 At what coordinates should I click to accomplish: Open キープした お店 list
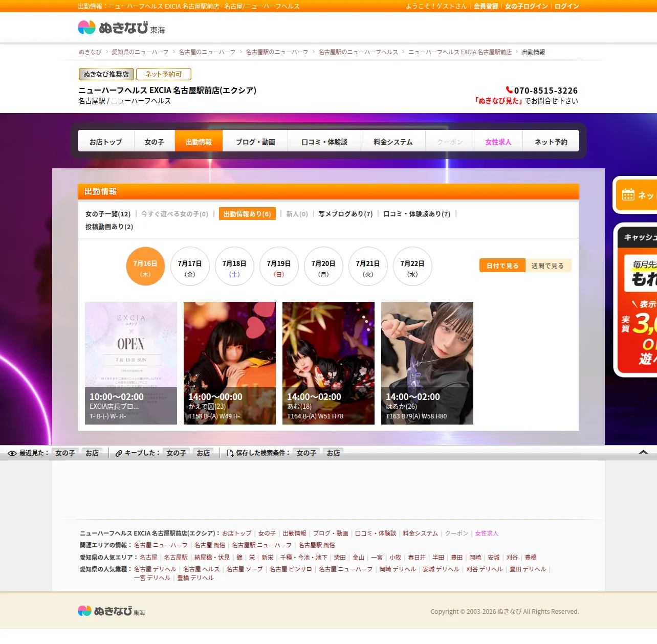tap(203, 453)
